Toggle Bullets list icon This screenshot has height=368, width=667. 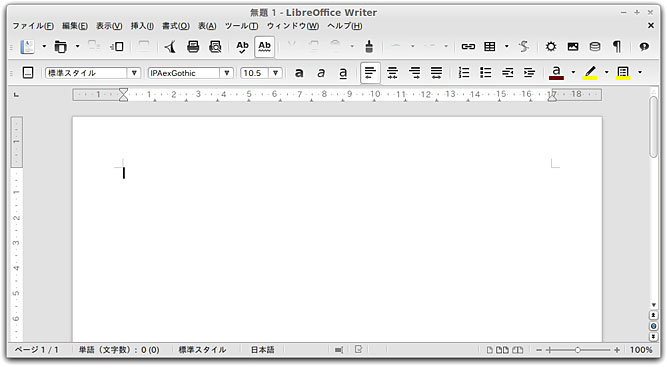(x=486, y=73)
